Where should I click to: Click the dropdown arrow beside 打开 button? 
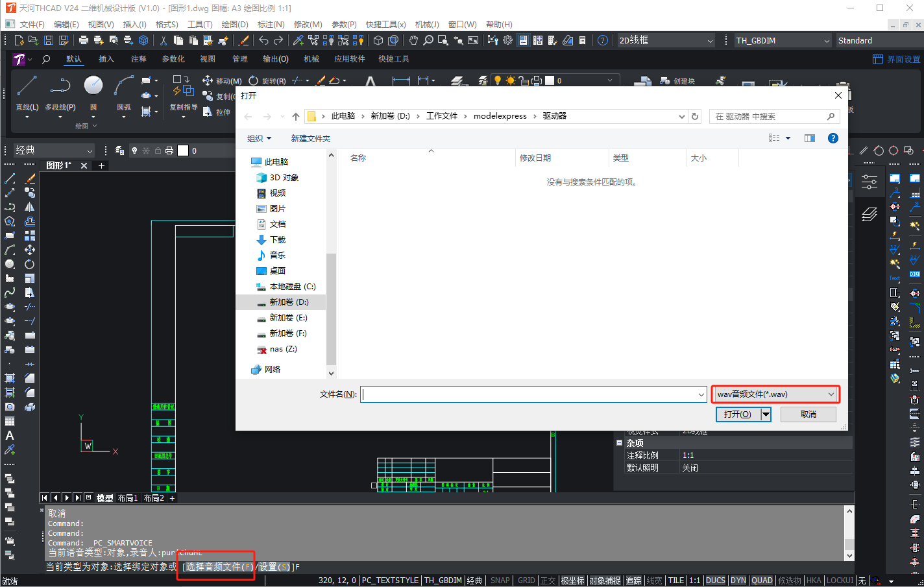[x=766, y=414]
